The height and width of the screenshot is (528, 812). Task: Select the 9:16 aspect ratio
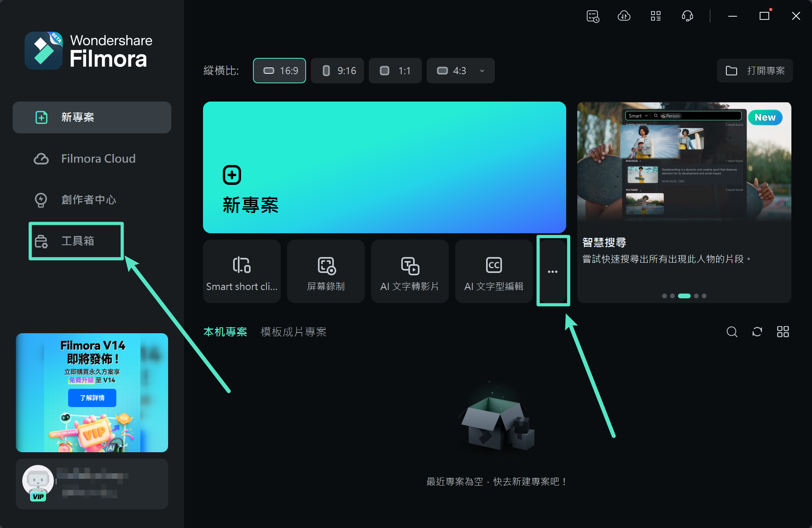[x=337, y=71]
